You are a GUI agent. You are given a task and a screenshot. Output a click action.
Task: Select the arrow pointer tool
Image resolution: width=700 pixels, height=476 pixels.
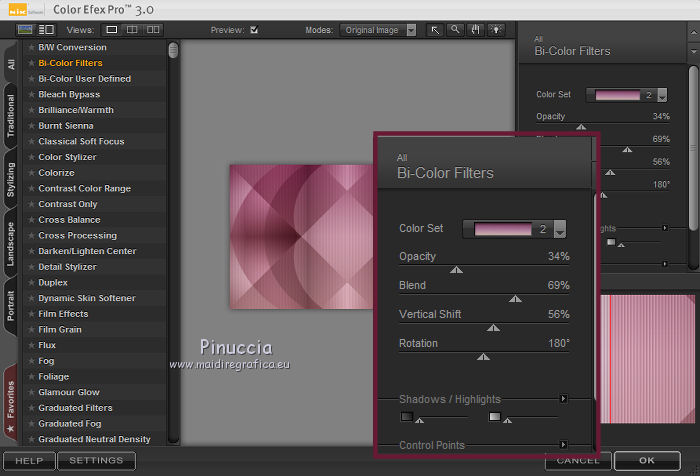pos(436,30)
